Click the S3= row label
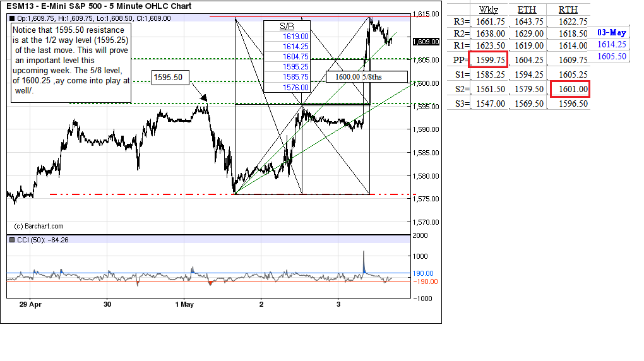Image resolution: width=644 pixels, height=361 pixels. tap(462, 104)
